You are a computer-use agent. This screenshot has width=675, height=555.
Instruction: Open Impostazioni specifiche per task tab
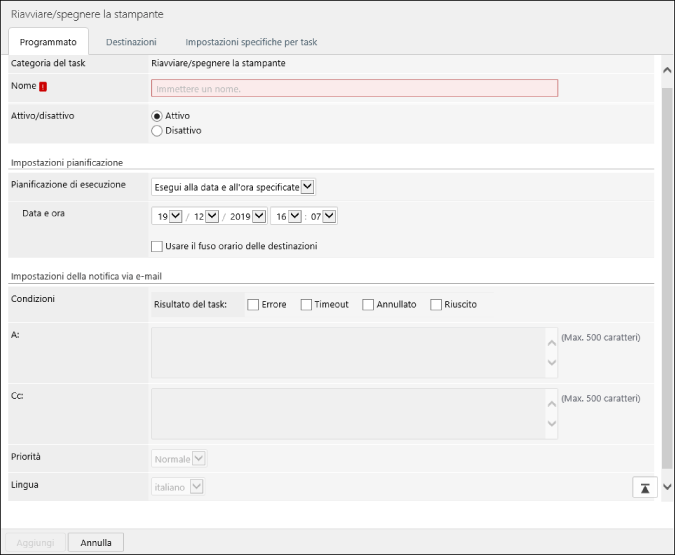(251, 42)
